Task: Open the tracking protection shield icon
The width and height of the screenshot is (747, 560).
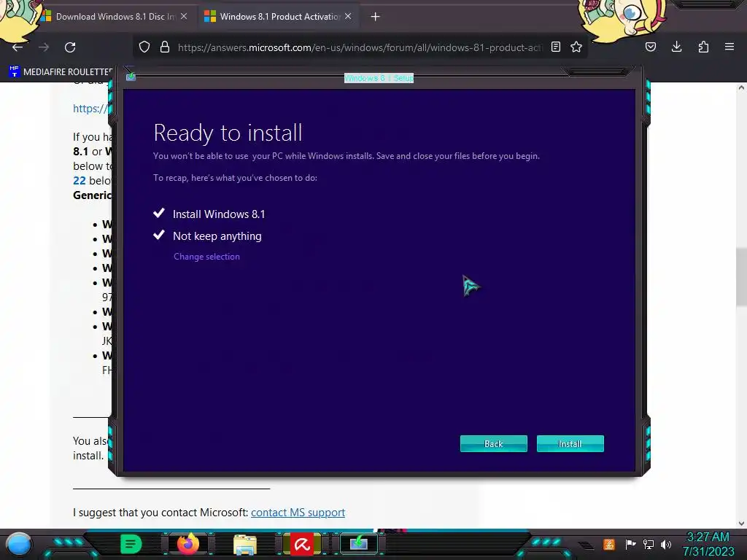Action: coord(144,47)
